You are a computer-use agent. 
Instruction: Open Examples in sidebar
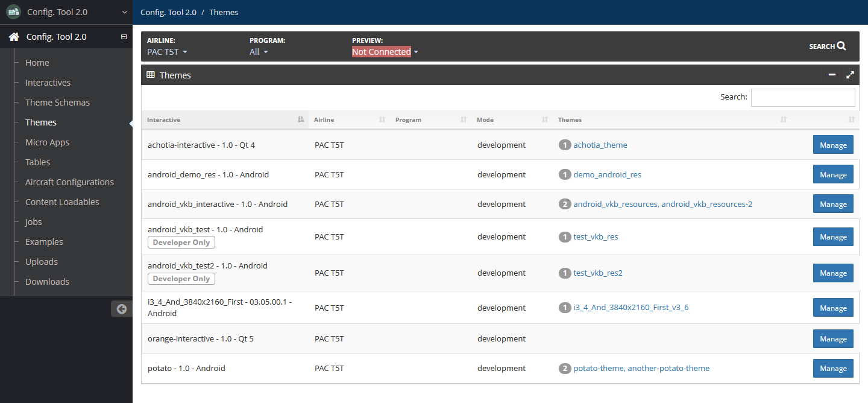pos(44,242)
